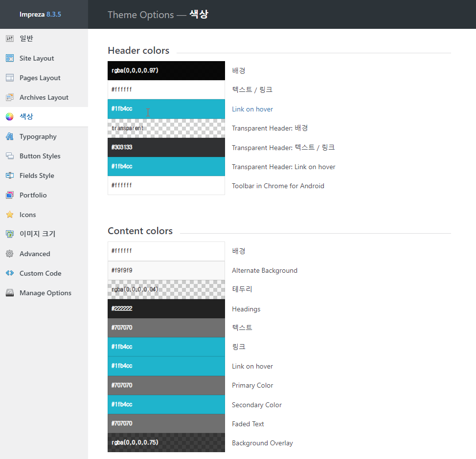This screenshot has height=459, width=476.
Task: Click the header Link on hover label
Action: pos(252,109)
